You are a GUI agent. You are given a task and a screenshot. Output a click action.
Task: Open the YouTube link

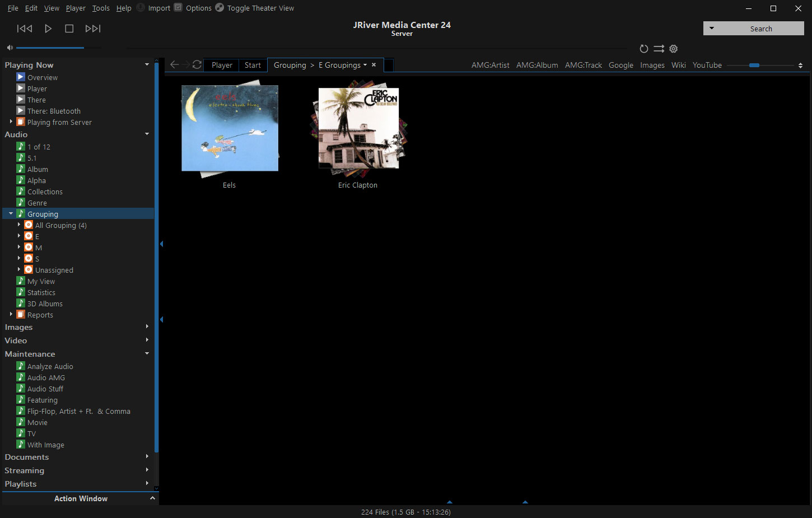pyautogui.click(x=707, y=65)
